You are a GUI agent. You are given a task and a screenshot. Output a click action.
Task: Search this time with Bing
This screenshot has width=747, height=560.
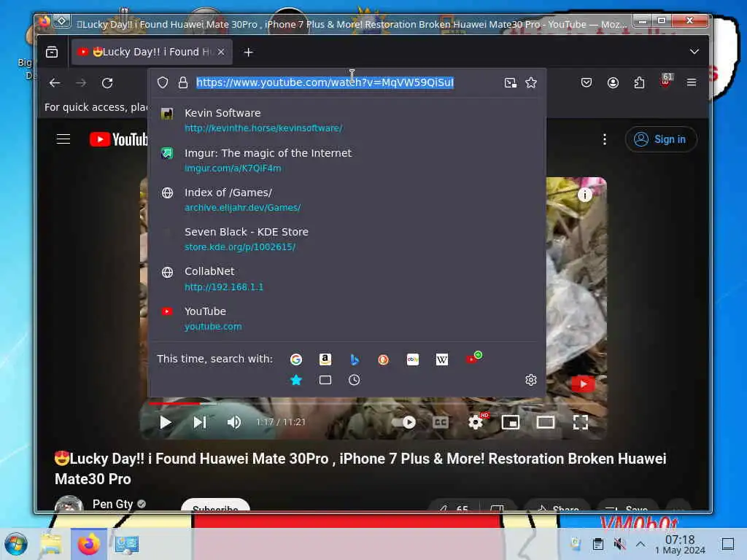(354, 359)
